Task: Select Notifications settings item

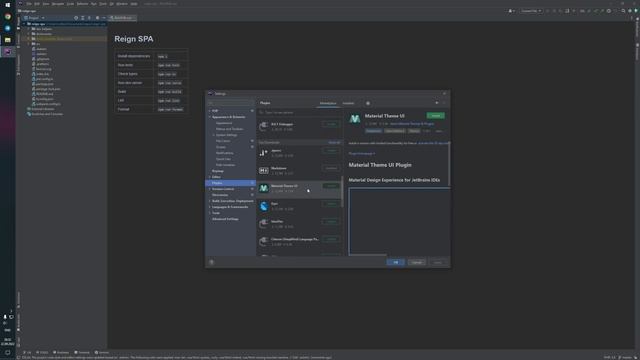Action: pyautogui.click(x=224, y=153)
